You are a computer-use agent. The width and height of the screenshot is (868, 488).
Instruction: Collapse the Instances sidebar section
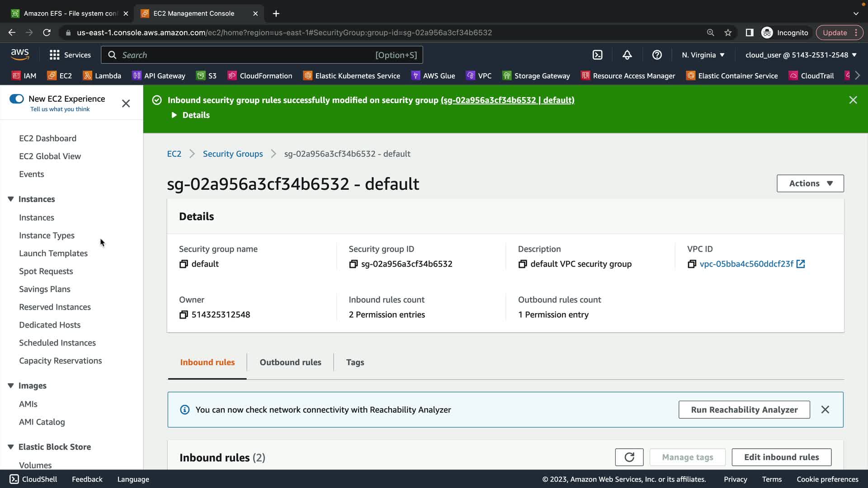[11, 199]
